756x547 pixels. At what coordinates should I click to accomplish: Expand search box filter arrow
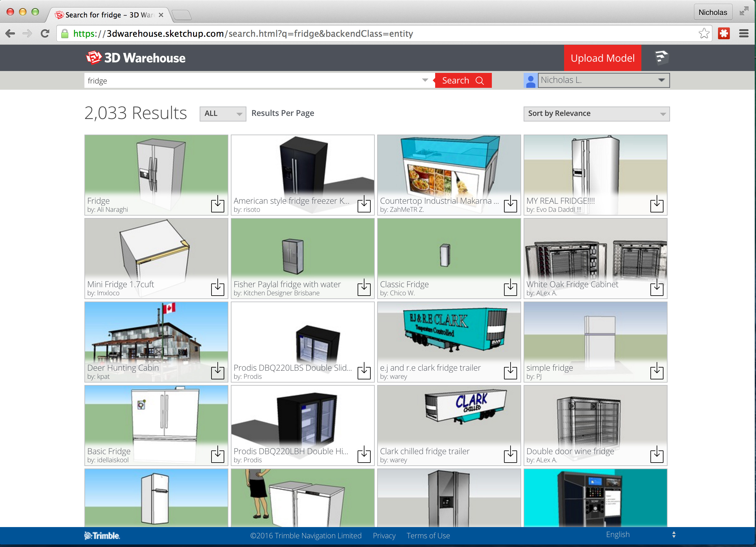point(425,80)
